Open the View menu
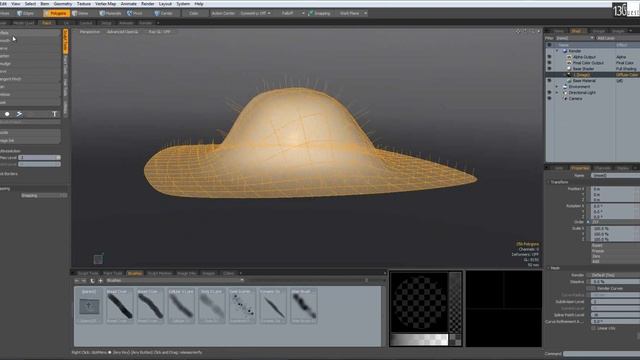The width and height of the screenshot is (640, 360). (x=16, y=4)
